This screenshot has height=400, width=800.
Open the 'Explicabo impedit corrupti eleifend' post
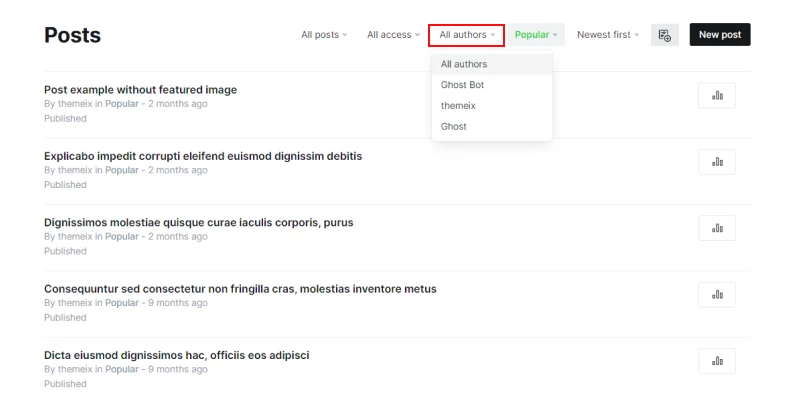(203, 156)
